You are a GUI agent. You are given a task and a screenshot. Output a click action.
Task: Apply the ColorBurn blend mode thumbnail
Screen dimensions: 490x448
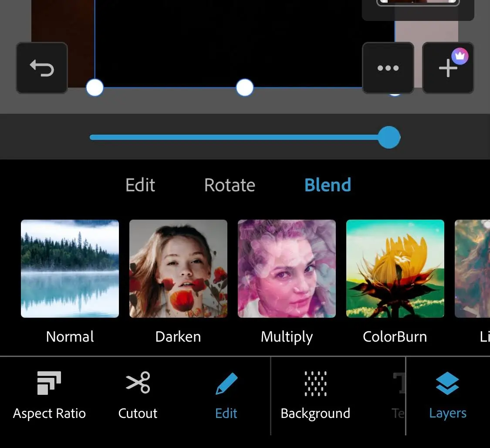coord(395,268)
